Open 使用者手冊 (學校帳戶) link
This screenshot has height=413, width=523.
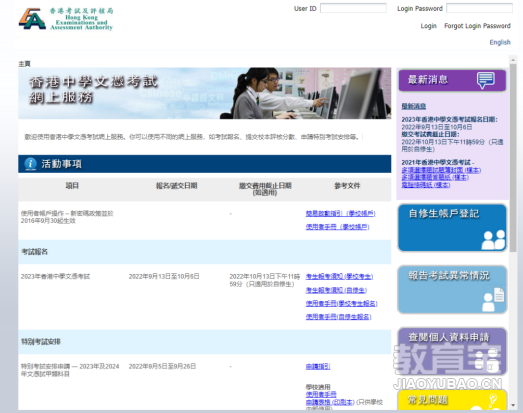click(338, 227)
